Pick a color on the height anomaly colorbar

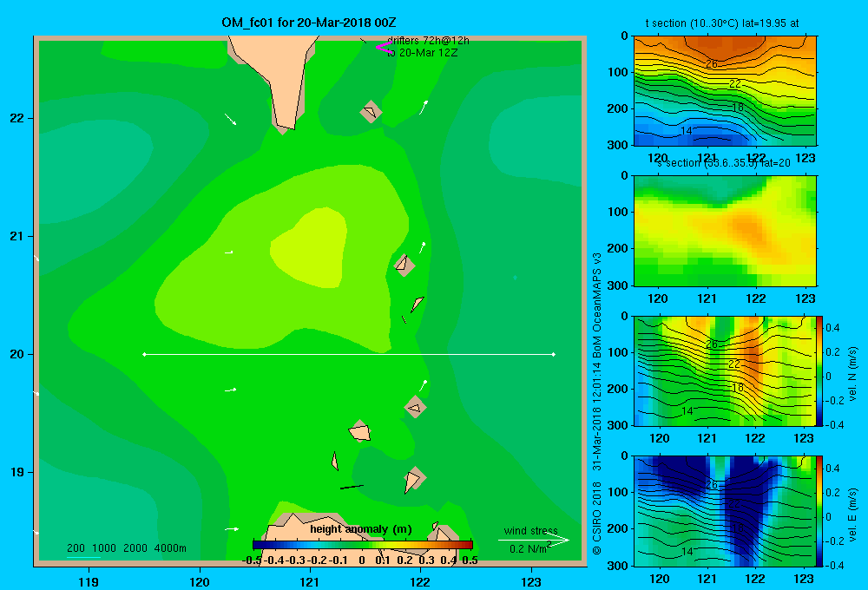[363, 545]
